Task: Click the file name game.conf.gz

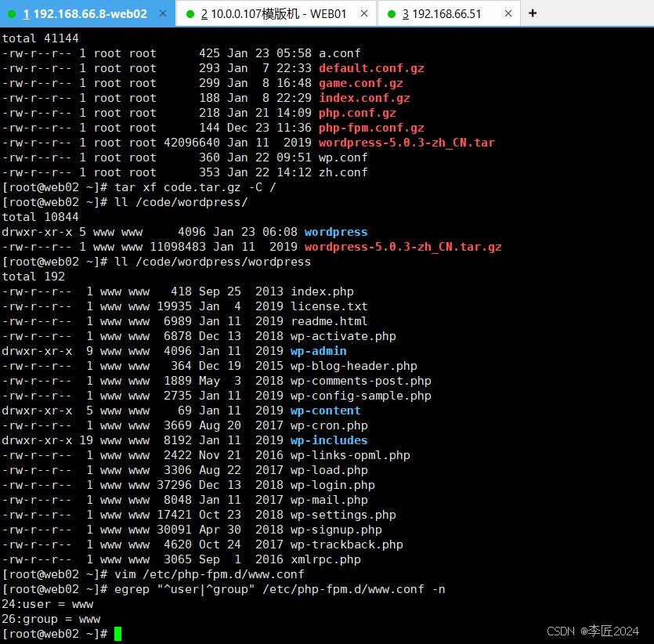Action: pos(361,83)
